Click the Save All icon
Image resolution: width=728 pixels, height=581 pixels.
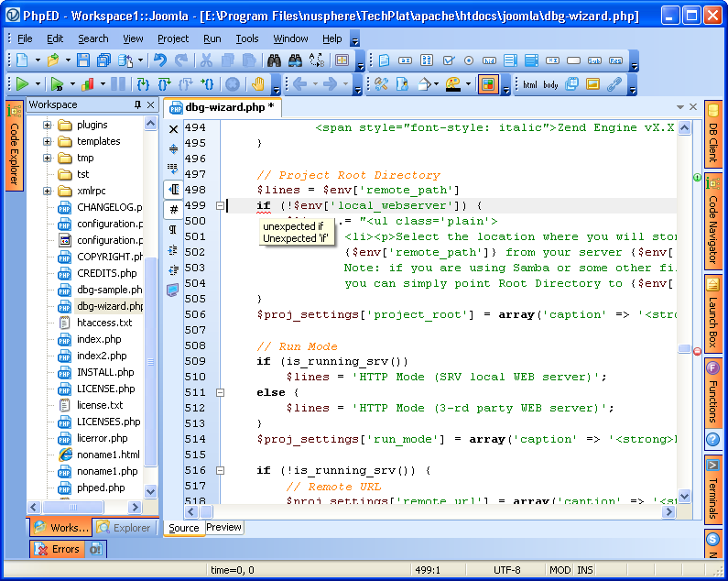[x=103, y=60]
